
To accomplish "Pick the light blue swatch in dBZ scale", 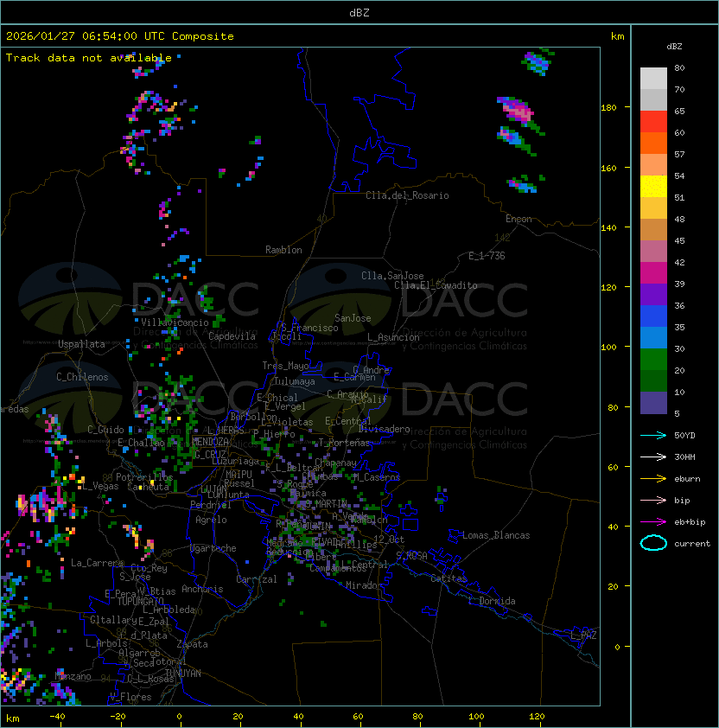I will coord(653,337).
